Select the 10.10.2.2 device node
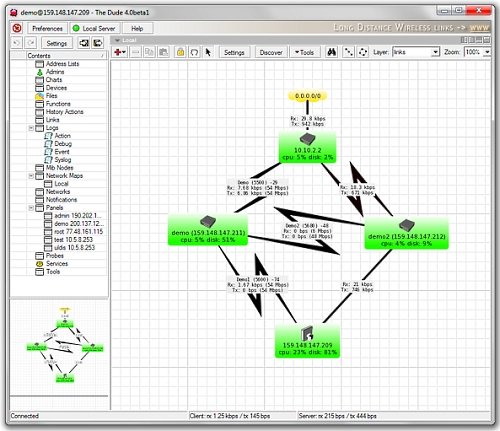The image size is (500, 431). pos(307,147)
